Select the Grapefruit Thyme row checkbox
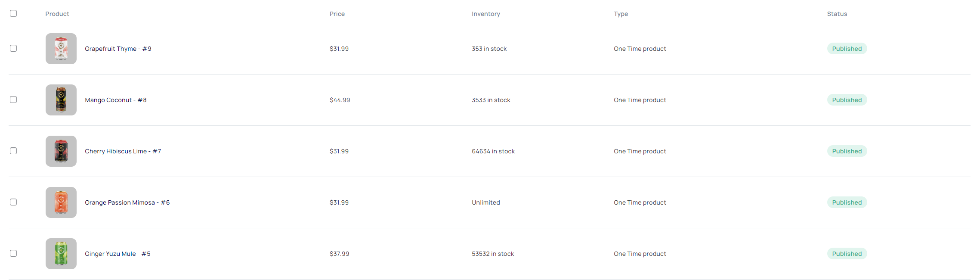 (13, 48)
